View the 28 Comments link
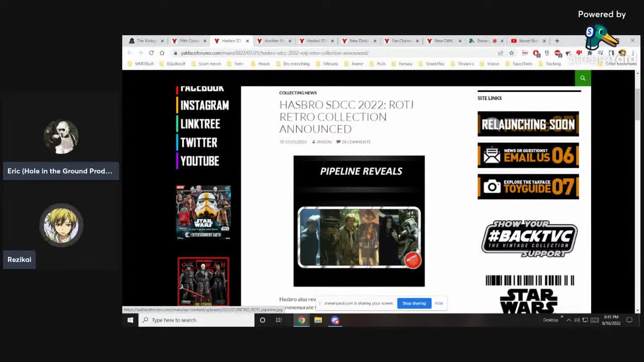This screenshot has width=644, height=362. tap(356, 142)
